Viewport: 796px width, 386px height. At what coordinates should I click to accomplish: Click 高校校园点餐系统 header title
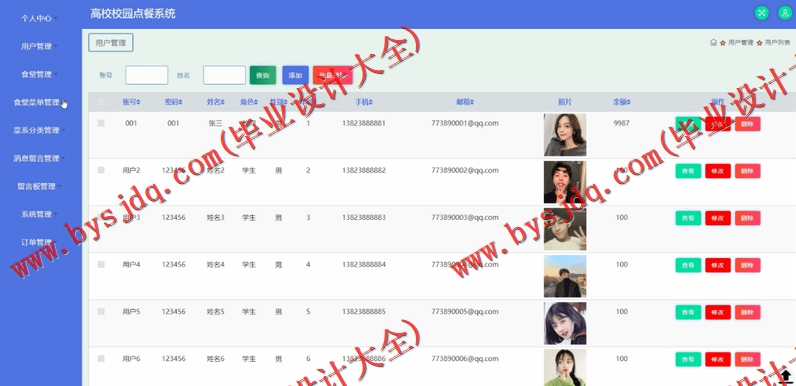pyautogui.click(x=133, y=14)
